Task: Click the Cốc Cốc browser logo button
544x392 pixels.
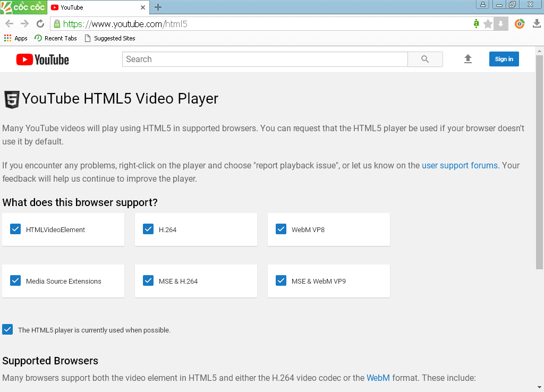Action: click(x=23, y=7)
